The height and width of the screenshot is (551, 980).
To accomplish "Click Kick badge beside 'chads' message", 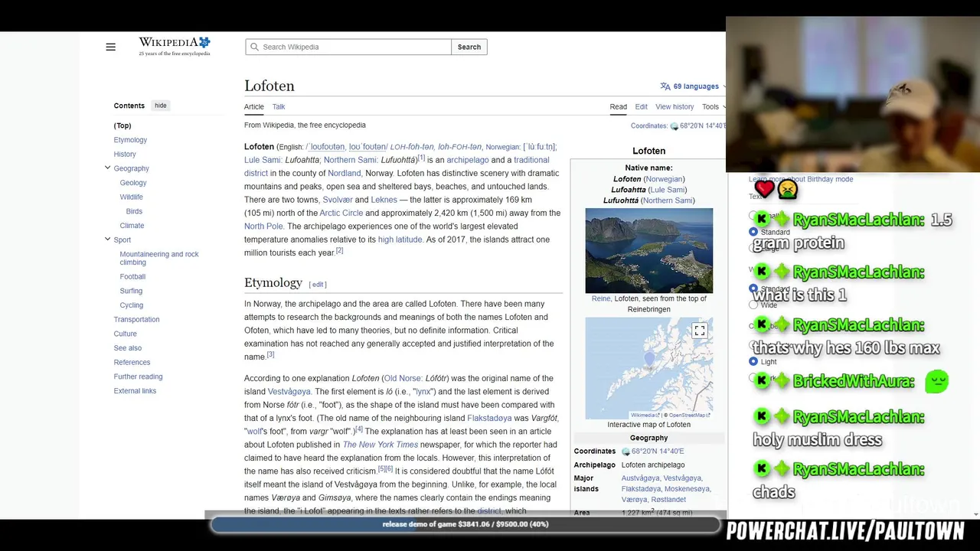I will [x=762, y=468].
